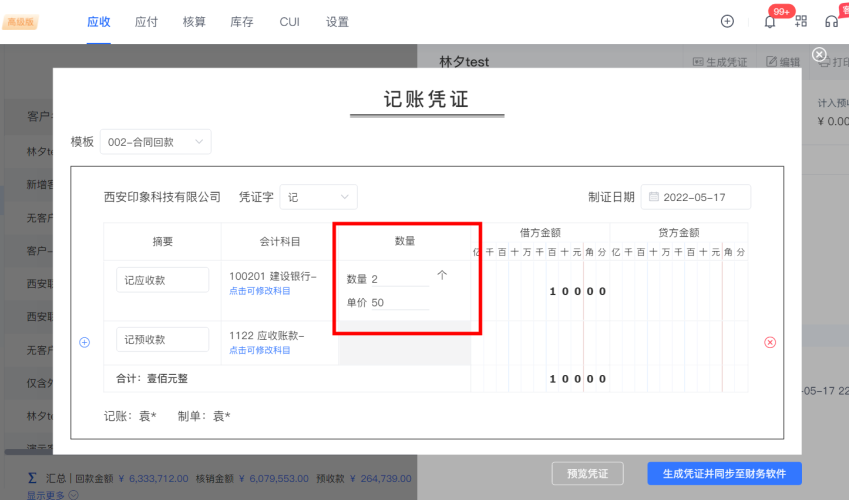The image size is (849, 500).
Task: Click the 西安印象科技有限公司 company name
Action: pyautogui.click(x=162, y=197)
